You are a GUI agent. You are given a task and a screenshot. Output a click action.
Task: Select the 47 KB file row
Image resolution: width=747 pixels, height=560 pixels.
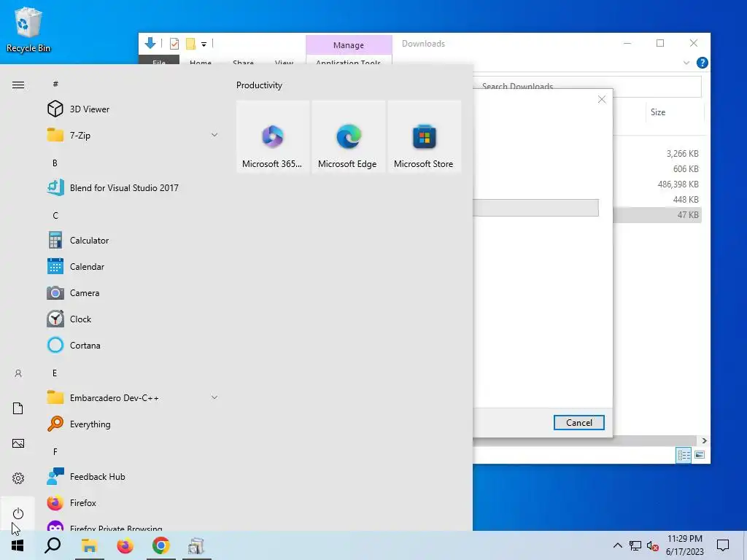[657, 215]
